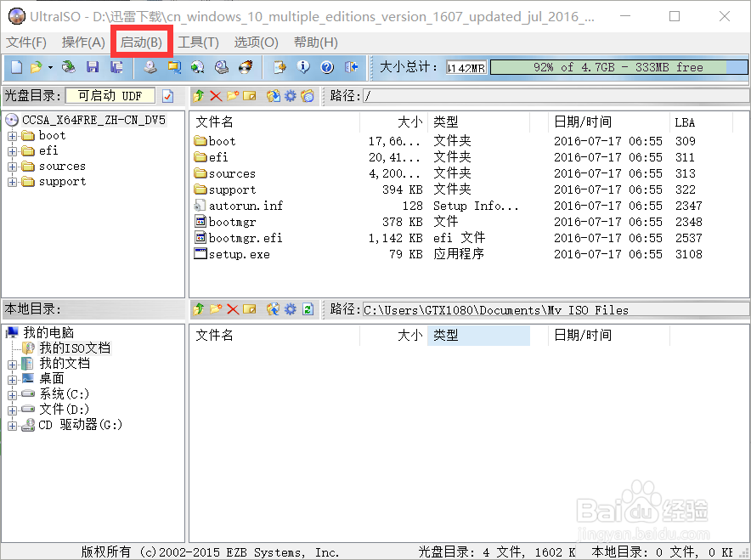Sort disc files by 文件名 column header
Viewport: 751px width, 560px height.
[x=275, y=122]
